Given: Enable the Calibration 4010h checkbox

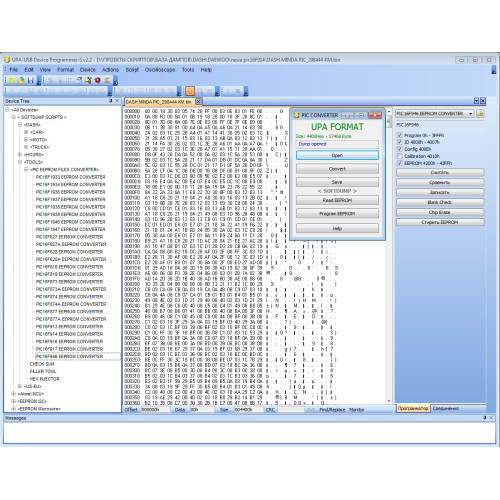Looking at the screenshot, I should pos(400,156).
